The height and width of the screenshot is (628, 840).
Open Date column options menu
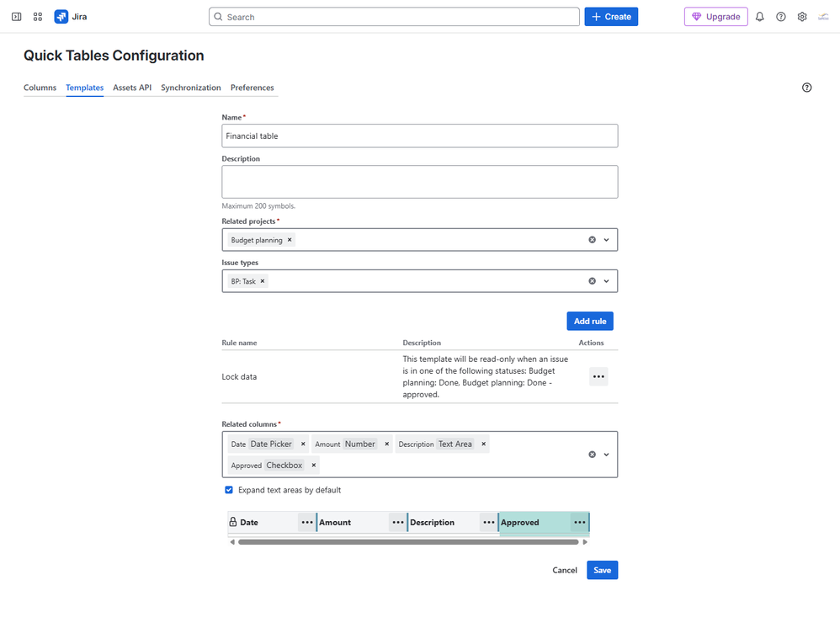tap(307, 523)
